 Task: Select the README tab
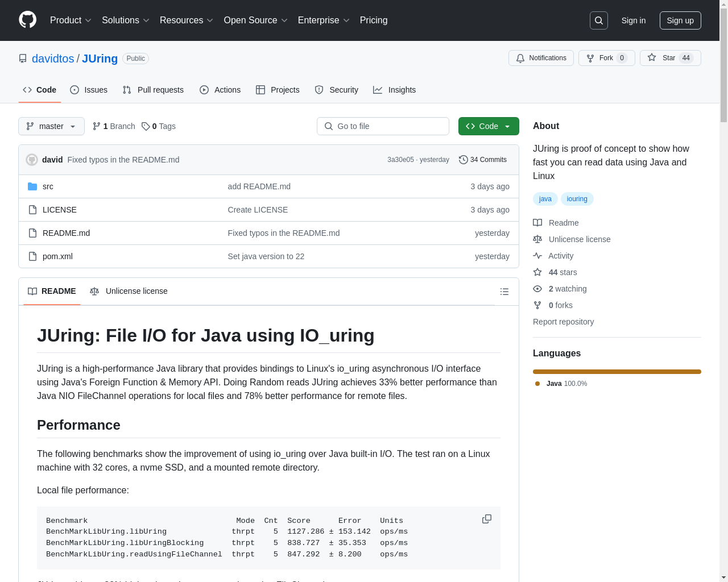52,291
